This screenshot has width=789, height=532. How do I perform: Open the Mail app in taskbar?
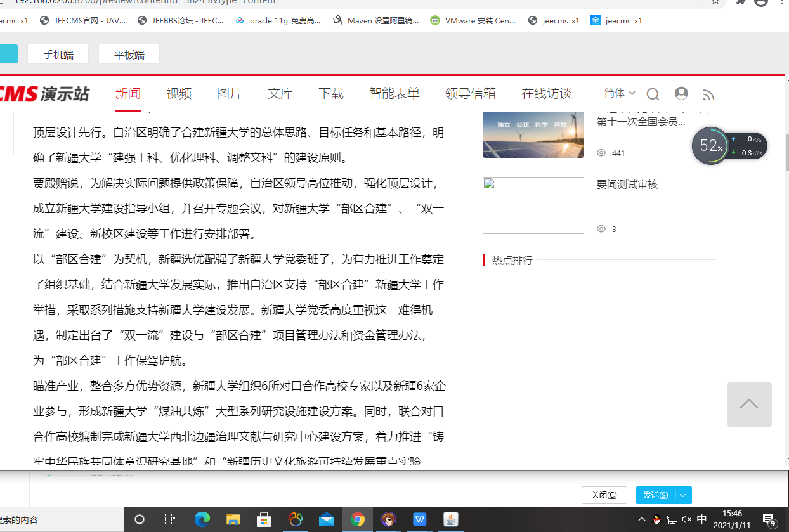pyautogui.click(x=327, y=519)
